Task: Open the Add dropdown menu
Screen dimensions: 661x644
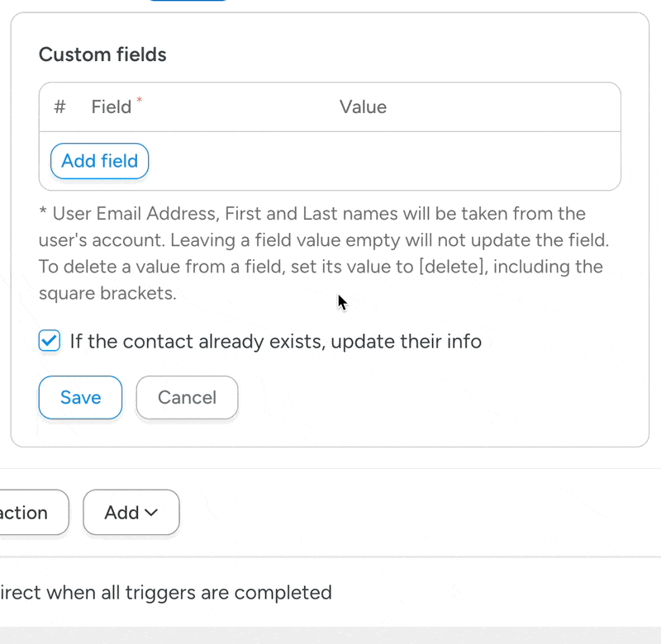Action: [131, 513]
